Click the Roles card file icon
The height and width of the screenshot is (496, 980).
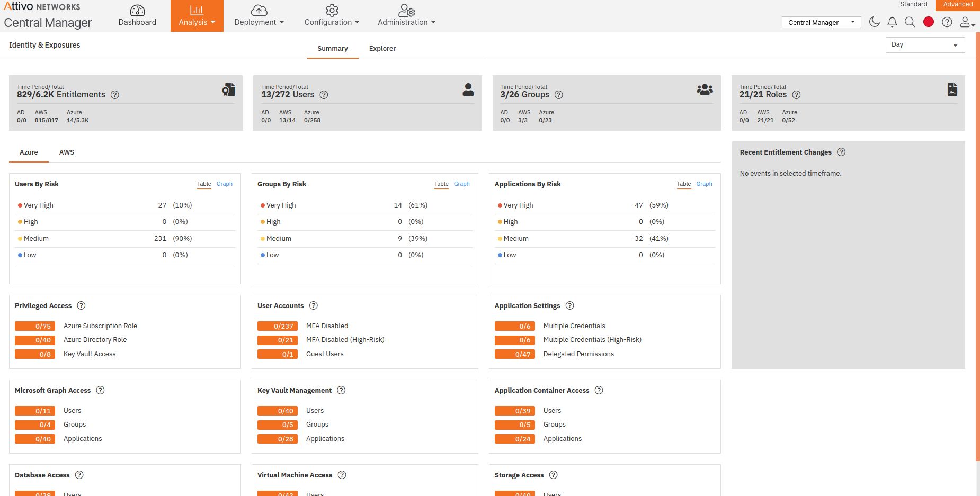pyautogui.click(x=952, y=89)
